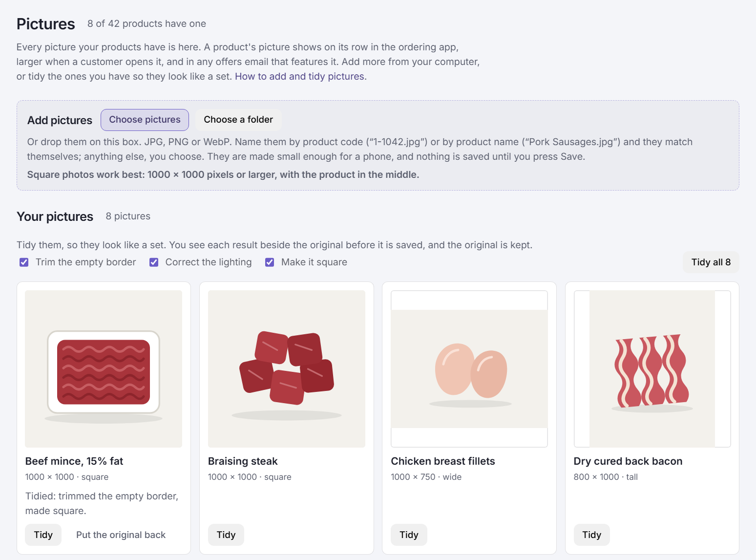756x560 pixels.
Task: Click the Tidied: trimmed the empty border note
Action: point(102,503)
